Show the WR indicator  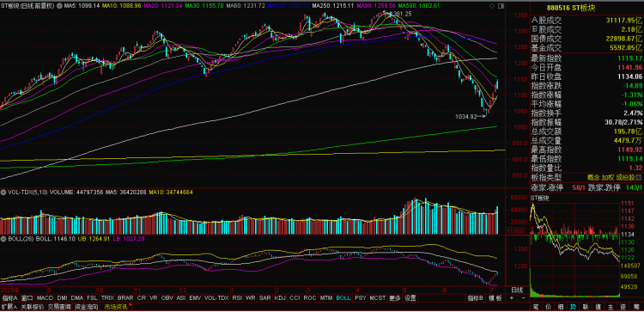point(250,298)
